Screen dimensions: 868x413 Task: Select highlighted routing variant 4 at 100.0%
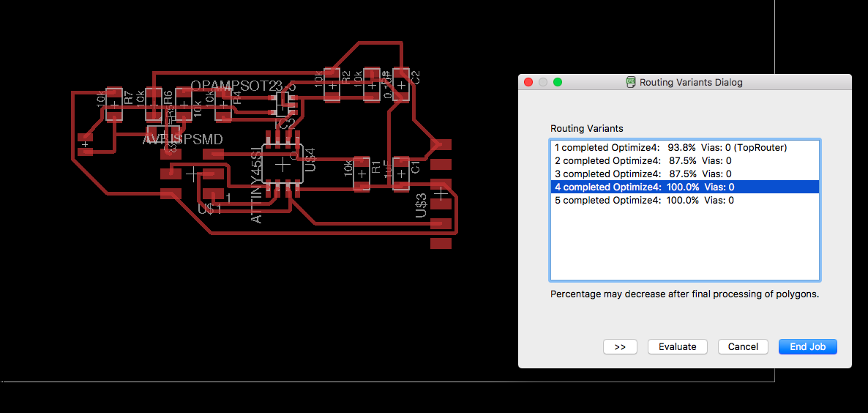(x=684, y=187)
